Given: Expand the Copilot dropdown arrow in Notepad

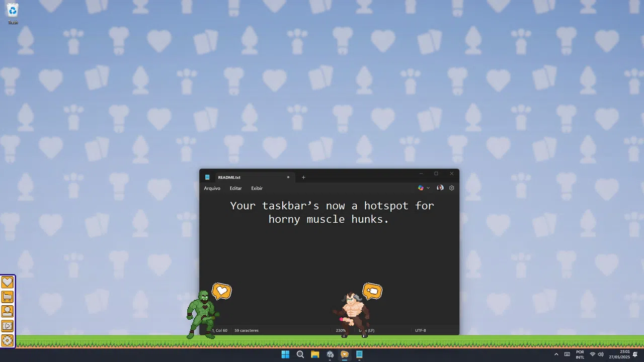Looking at the screenshot, I should pos(428,188).
